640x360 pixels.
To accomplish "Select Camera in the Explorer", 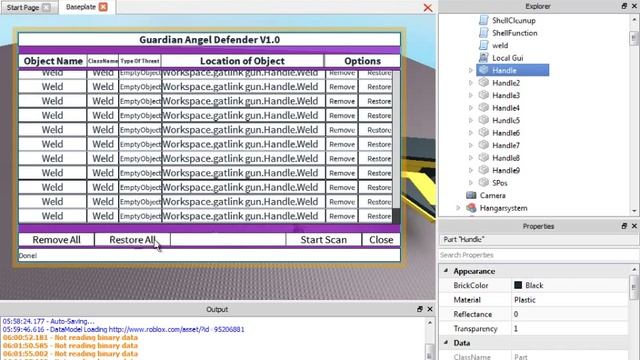I will click(x=493, y=195).
